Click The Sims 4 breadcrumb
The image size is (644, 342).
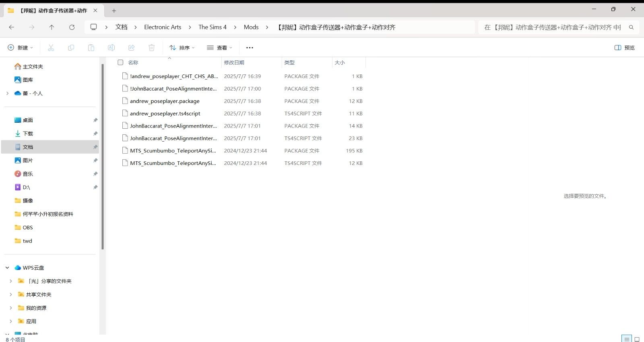213,27
